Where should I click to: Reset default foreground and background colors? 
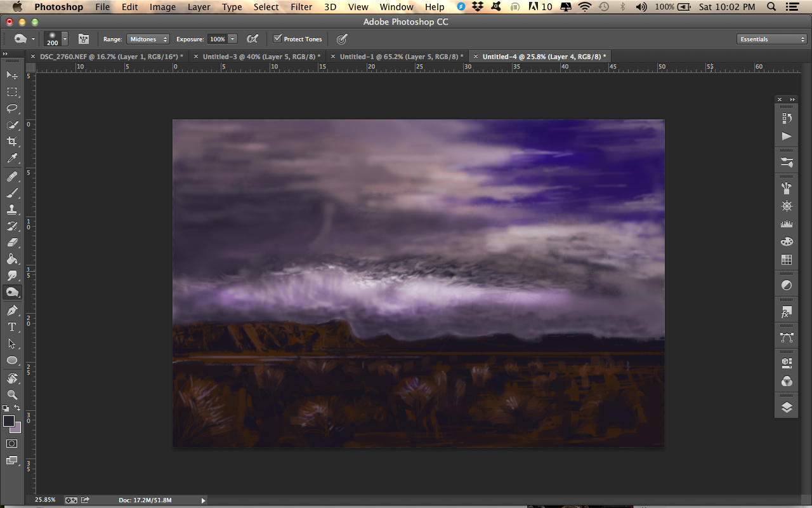click(6, 408)
